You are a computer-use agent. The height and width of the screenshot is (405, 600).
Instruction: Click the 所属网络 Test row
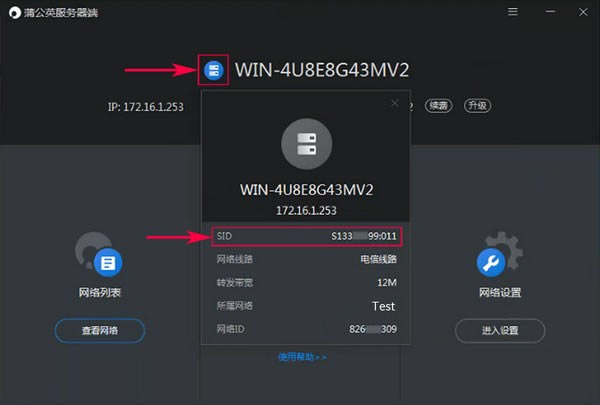tap(306, 306)
